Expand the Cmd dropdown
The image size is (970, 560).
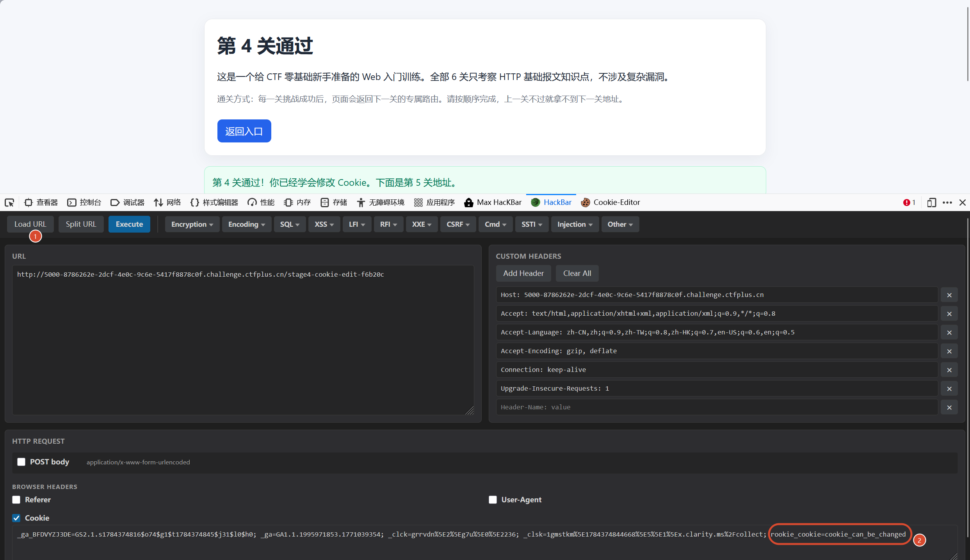pos(495,224)
